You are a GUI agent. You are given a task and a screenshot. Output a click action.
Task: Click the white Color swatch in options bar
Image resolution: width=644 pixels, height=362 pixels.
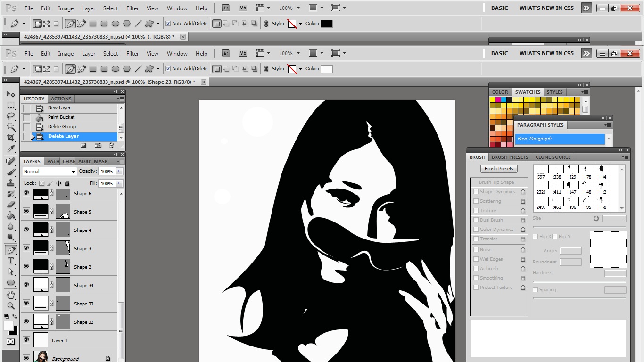coord(327,69)
